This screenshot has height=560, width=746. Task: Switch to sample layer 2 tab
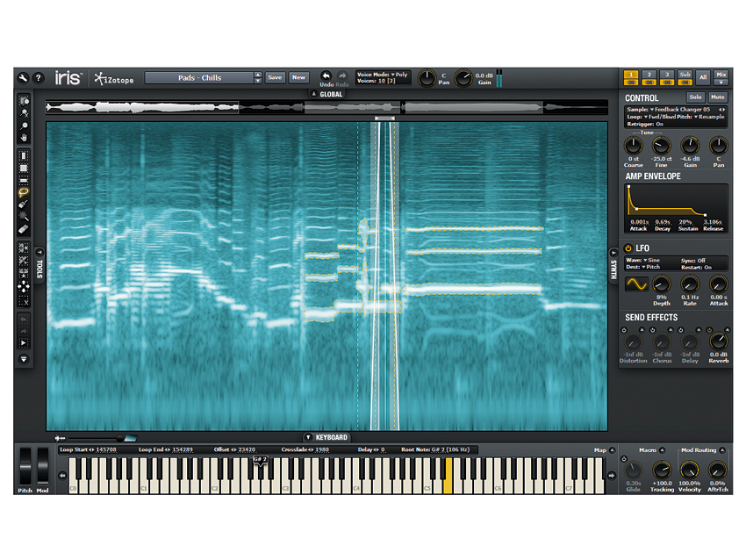(x=649, y=75)
